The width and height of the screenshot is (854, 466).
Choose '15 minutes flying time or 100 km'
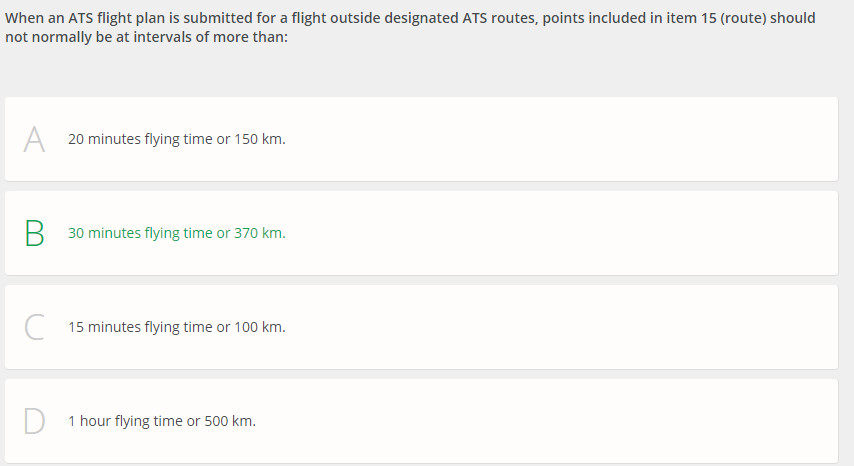pos(176,327)
